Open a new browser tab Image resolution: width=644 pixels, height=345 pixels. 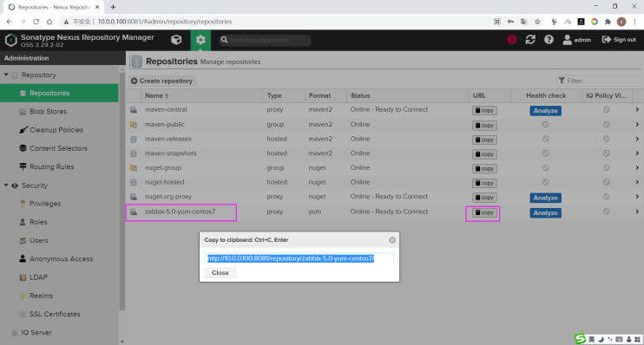click(x=113, y=7)
